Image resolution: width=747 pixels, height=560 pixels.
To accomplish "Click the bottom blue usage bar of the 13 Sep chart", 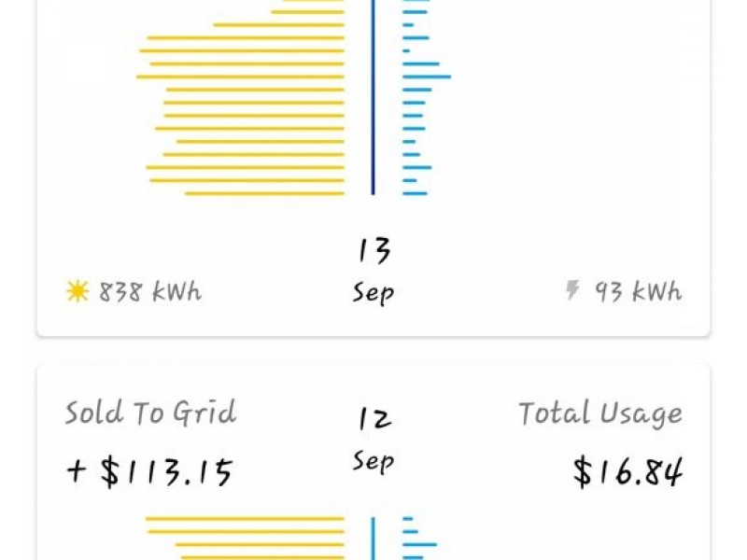I will 415,193.
